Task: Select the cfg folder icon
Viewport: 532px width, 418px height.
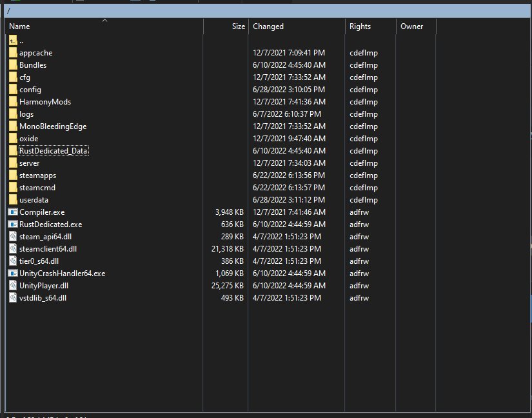Action: pos(13,77)
